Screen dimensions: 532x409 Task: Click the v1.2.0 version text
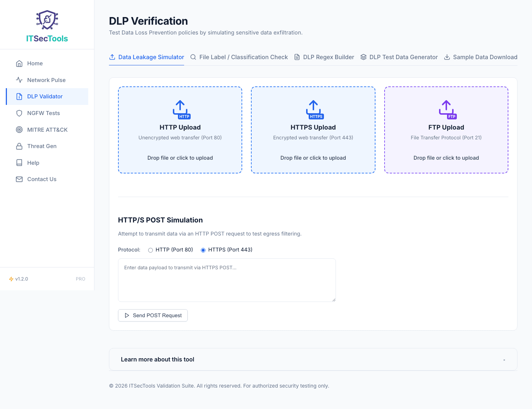22,279
